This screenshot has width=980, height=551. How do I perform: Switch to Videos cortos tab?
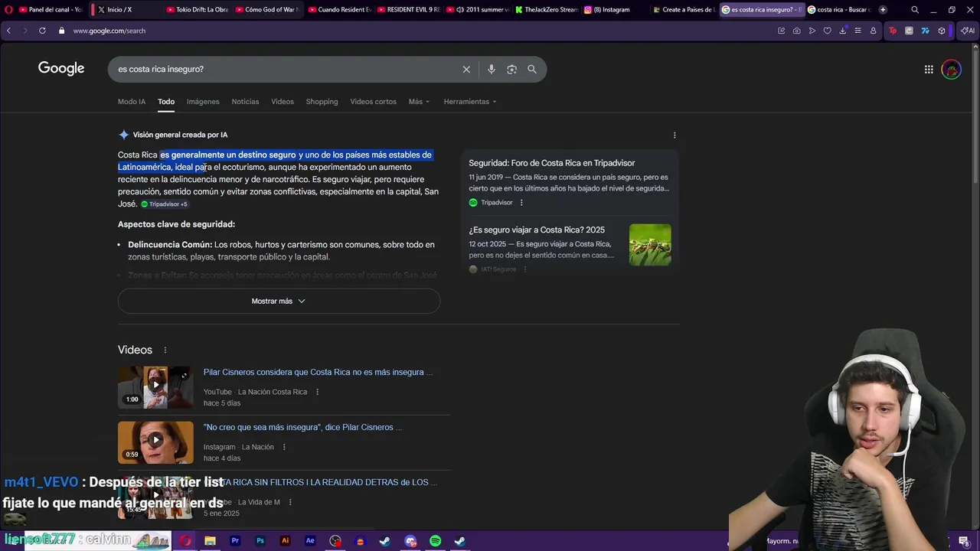click(x=374, y=102)
